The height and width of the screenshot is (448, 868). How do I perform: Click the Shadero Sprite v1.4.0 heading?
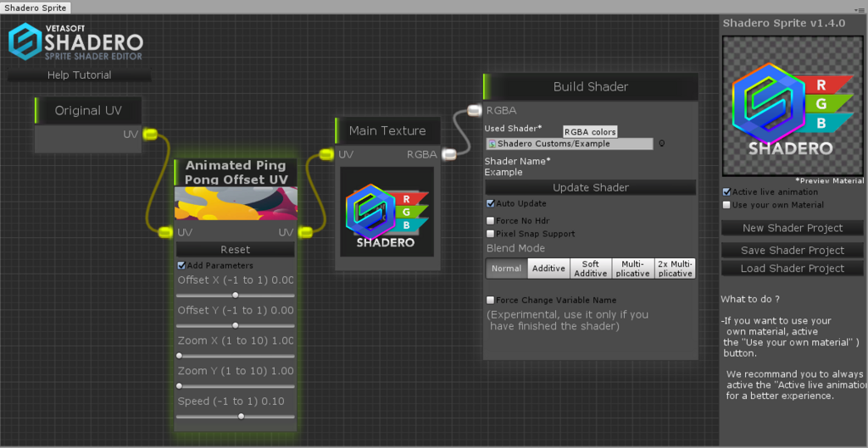tap(784, 23)
